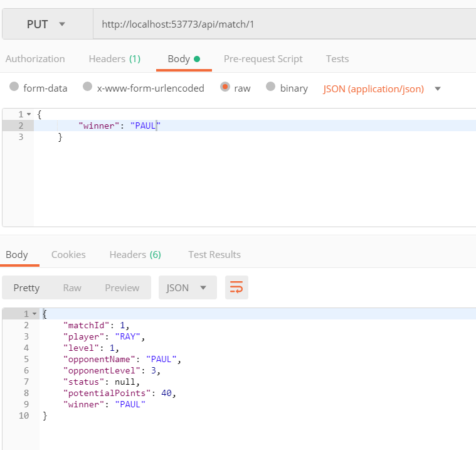The image size is (476, 450).
Task: Select the form-data radio option
Action: 14,87
